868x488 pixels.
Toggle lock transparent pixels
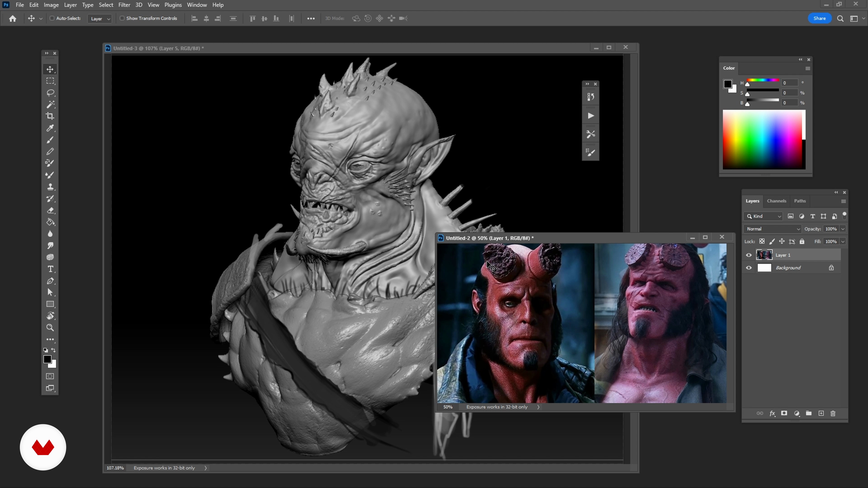pyautogui.click(x=762, y=242)
